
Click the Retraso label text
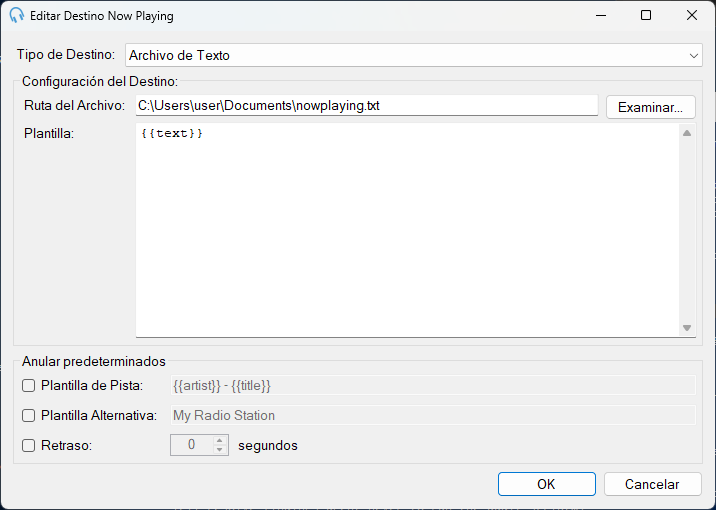66,445
